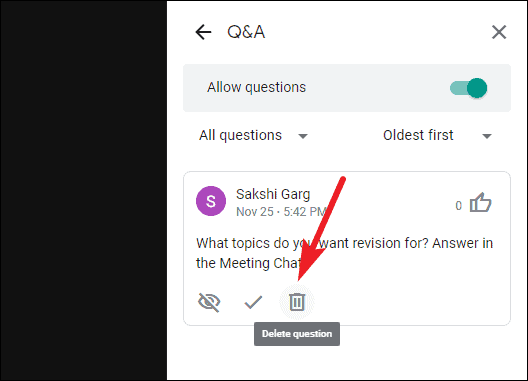Screen dimensions: 528x381
Task: Click the purple S avatar
Action: (x=211, y=201)
